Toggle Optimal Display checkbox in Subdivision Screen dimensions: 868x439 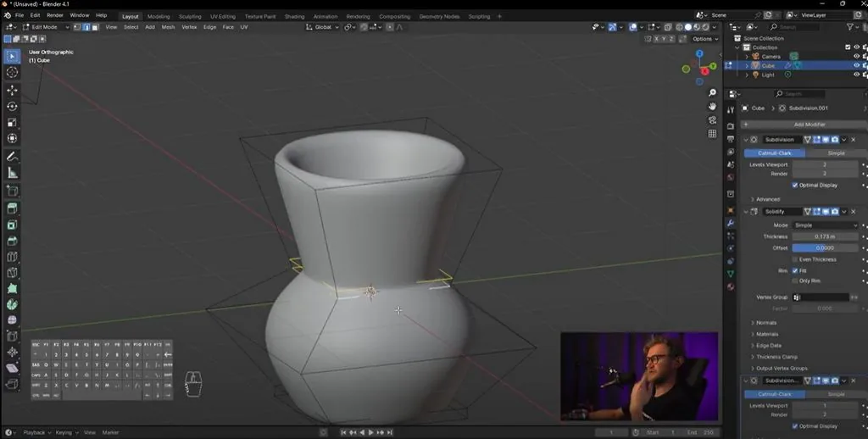click(795, 185)
